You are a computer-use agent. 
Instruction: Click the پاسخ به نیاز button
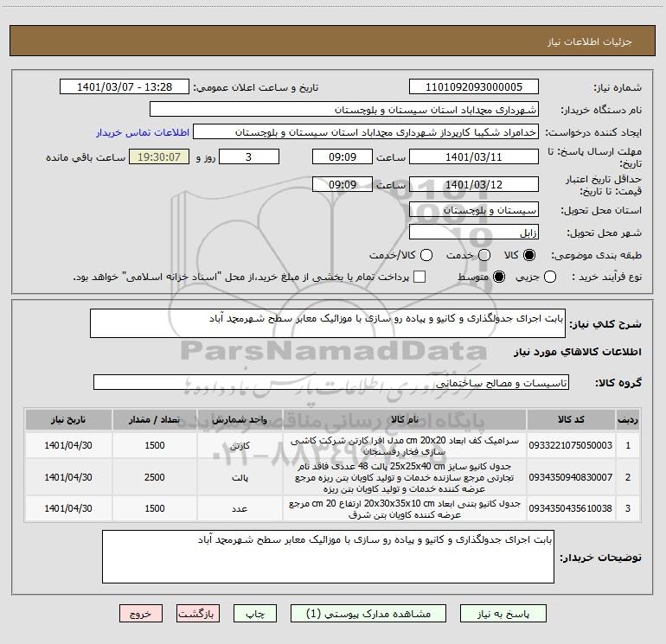click(503, 614)
